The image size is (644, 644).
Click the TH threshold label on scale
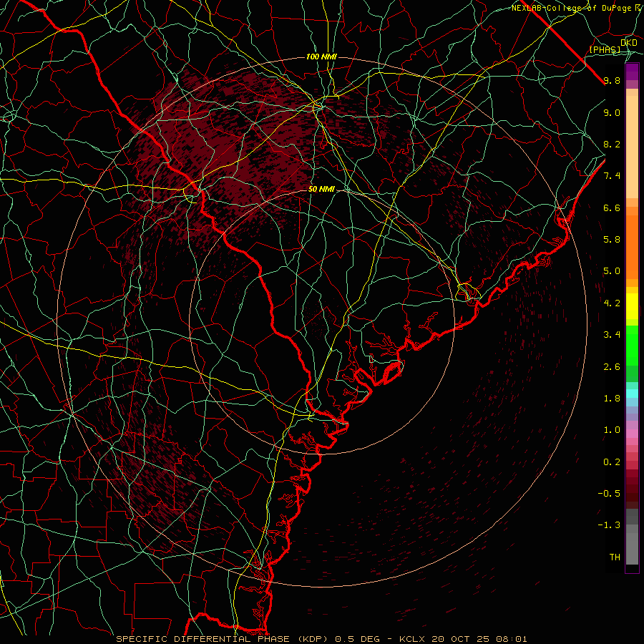[x=615, y=557]
